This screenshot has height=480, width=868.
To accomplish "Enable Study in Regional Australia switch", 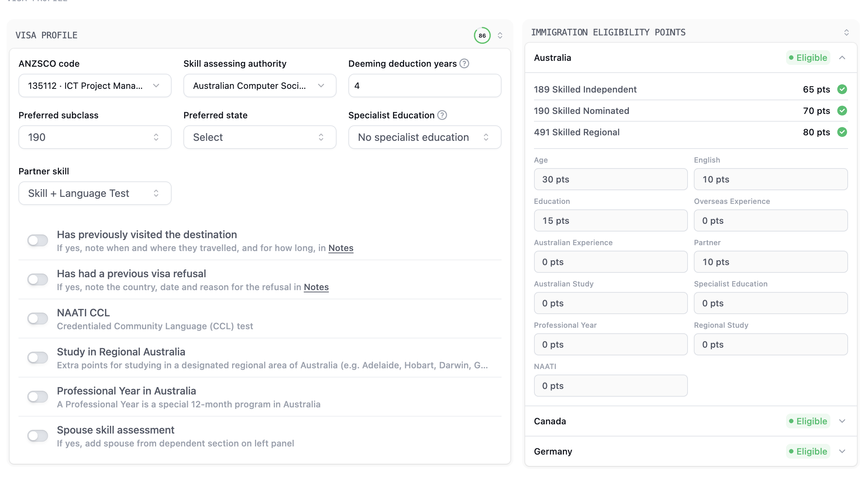I will coord(38,358).
